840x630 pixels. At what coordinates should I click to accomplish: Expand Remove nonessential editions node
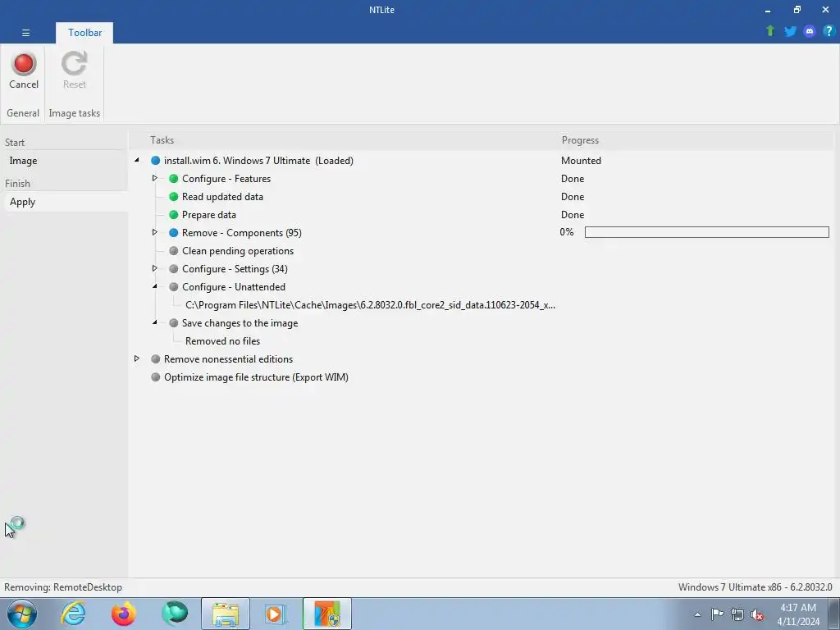137,358
